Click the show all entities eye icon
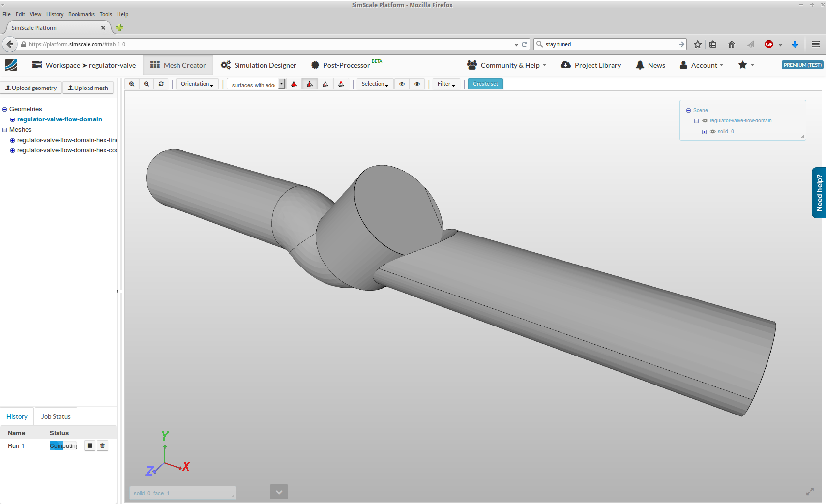This screenshot has height=504, width=826. tap(417, 84)
